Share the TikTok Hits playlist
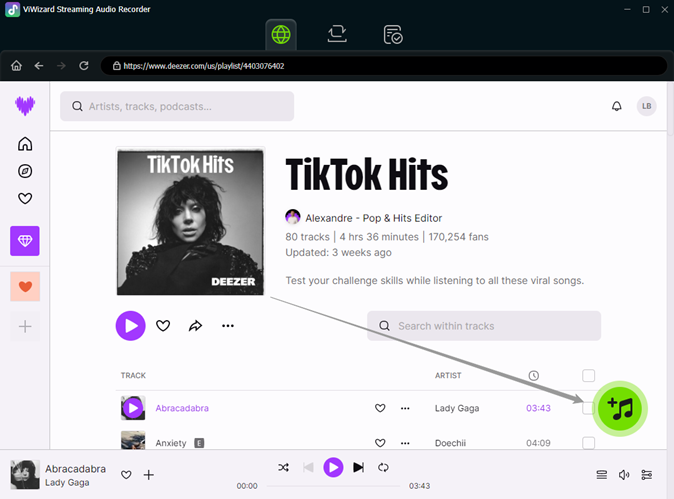The width and height of the screenshot is (674, 499). 195,326
